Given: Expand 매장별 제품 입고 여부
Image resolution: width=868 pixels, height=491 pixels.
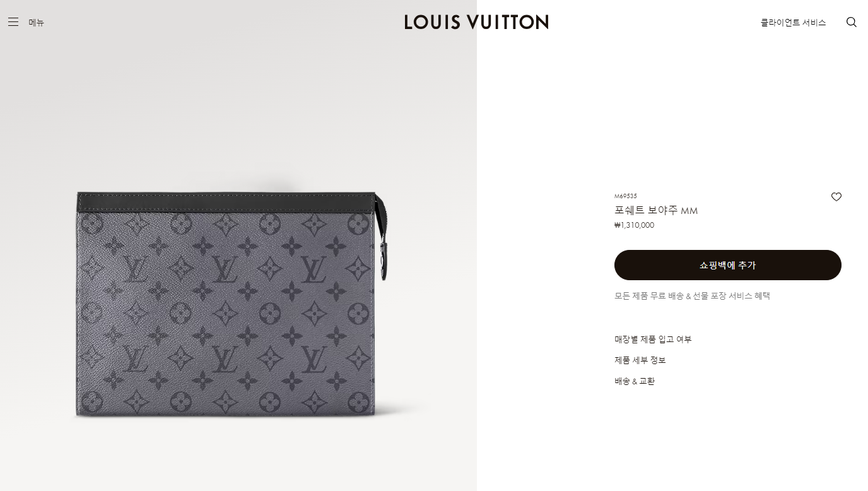Looking at the screenshot, I should coord(653,339).
